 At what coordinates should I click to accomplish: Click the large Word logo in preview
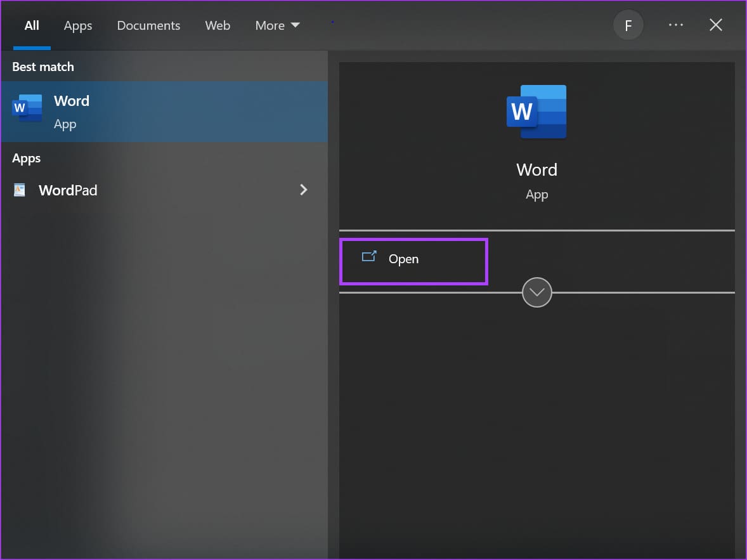point(536,112)
